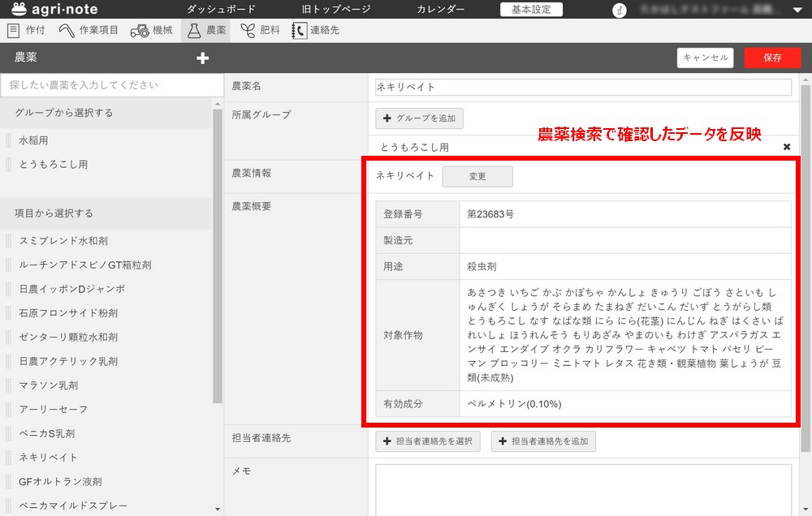Open the 作付 planting tab icon

click(x=14, y=31)
